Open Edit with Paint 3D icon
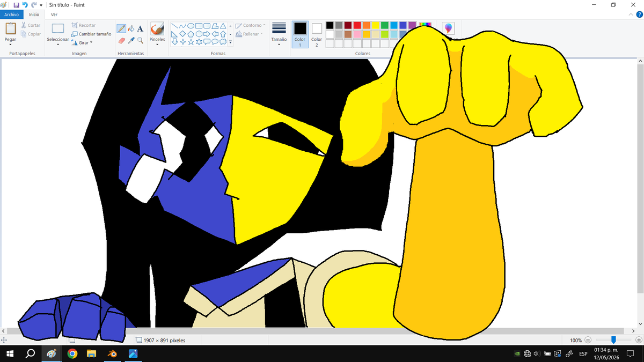 pyautogui.click(x=449, y=28)
